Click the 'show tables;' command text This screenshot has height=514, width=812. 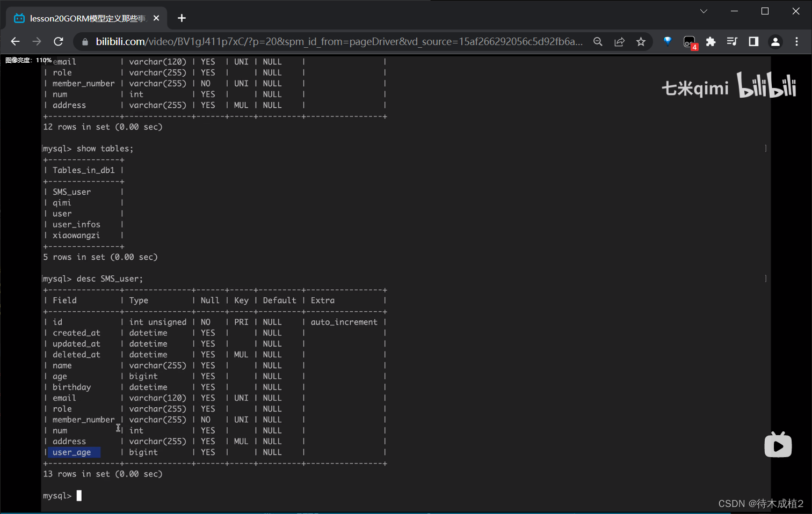(x=105, y=149)
